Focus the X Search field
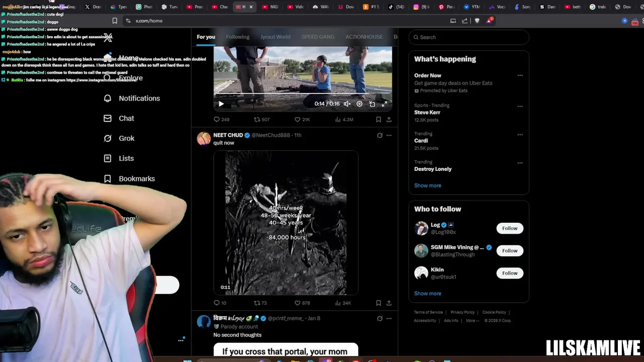 469,37
